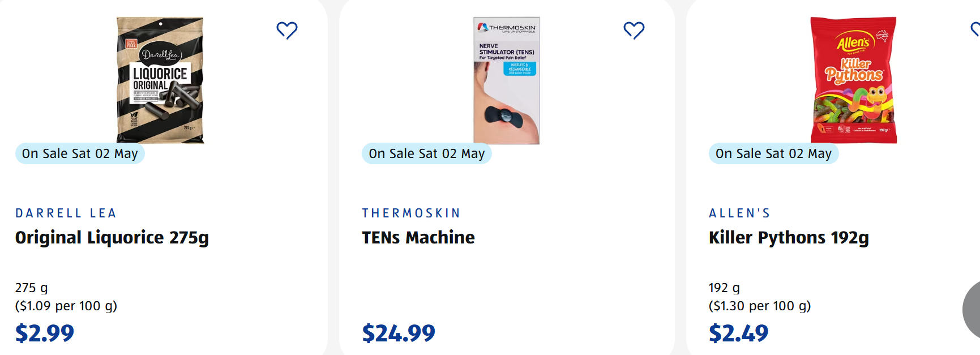Screen dimensions: 980x355
Task: Select the ALLEN'S brand label
Action: (x=739, y=213)
